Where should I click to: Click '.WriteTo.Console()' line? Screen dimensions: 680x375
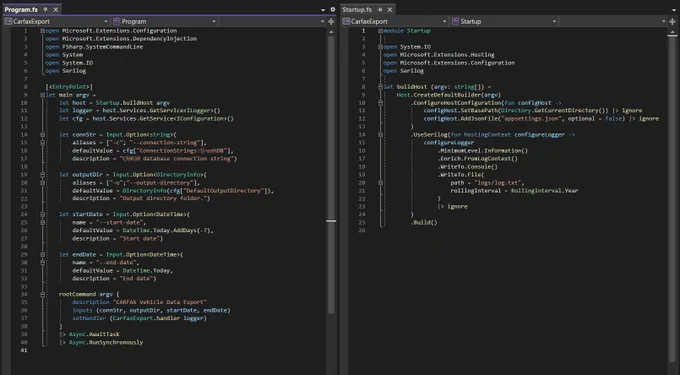tap(468, 166)
